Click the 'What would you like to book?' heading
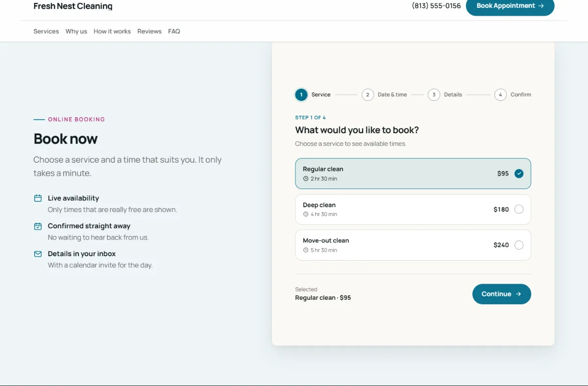The image size is (588, 386). 357,130
